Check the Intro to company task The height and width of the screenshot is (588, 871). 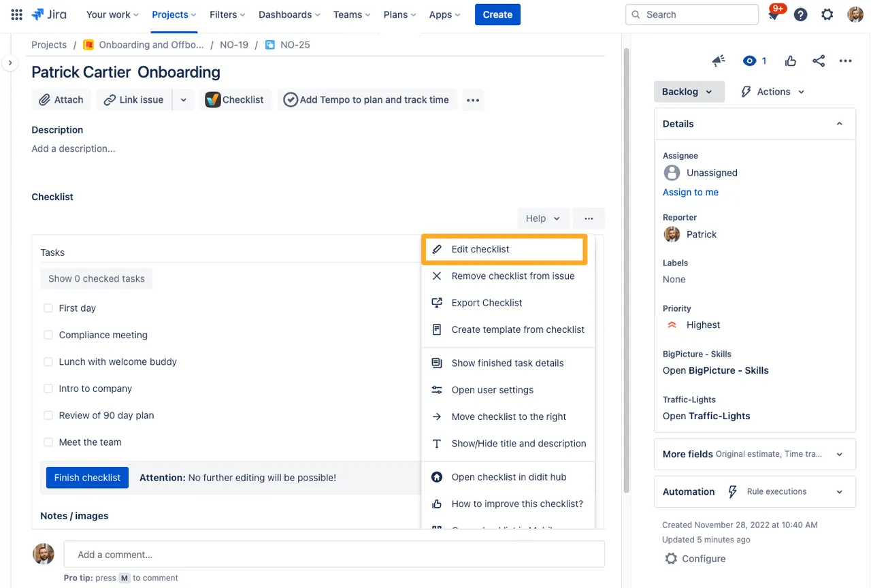[48, 389]
